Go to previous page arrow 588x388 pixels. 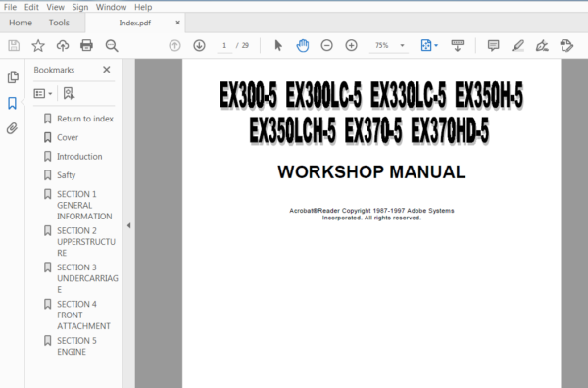pyautogui.click(x=174, y=46)
